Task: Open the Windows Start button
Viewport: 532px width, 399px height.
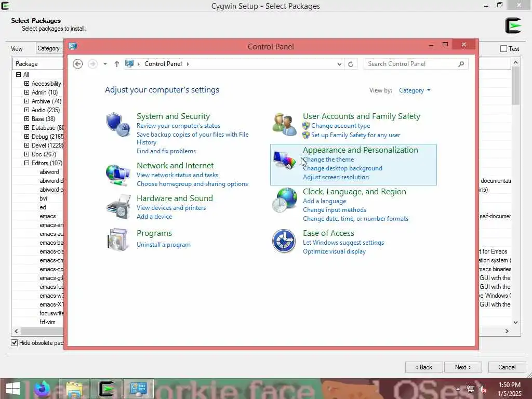Action: pyautogui.click(x=13, y=389)
